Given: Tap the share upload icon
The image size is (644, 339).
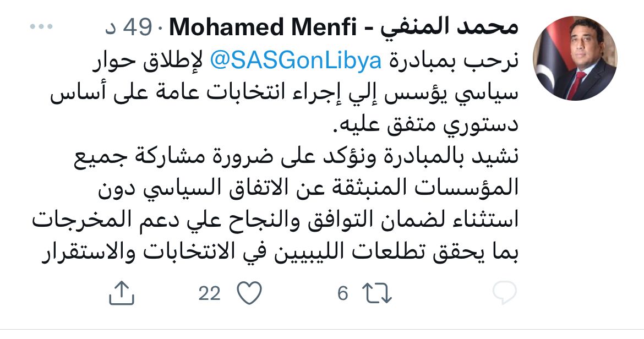Looking at the screenshot, I should (121, 293).
